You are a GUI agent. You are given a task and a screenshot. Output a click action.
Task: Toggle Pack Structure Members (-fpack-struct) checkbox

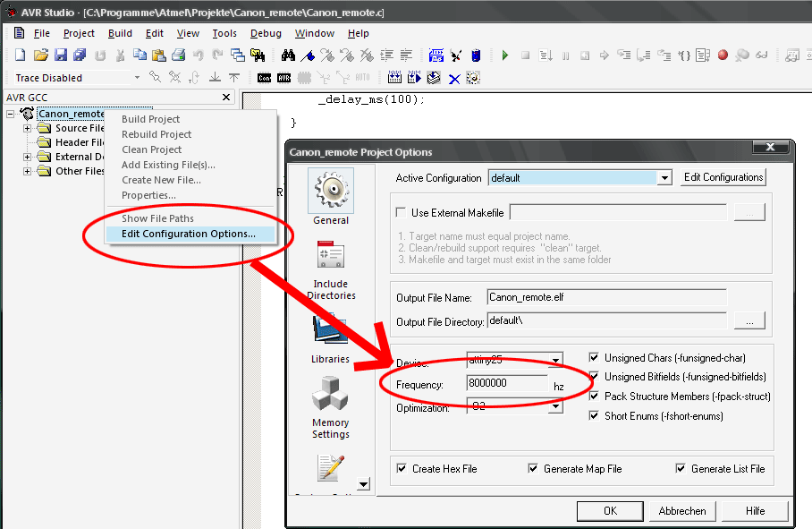pos(594,397)
